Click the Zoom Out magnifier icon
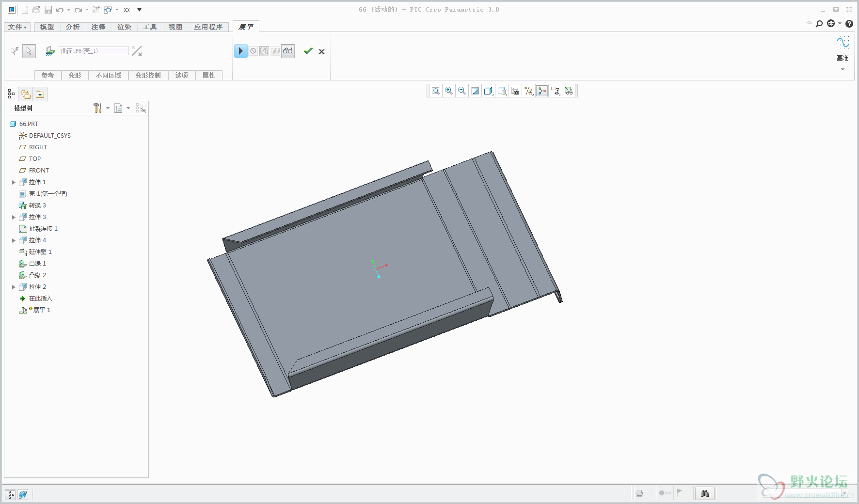The width and height of the screenshot is (859, 504). (462, 91)
